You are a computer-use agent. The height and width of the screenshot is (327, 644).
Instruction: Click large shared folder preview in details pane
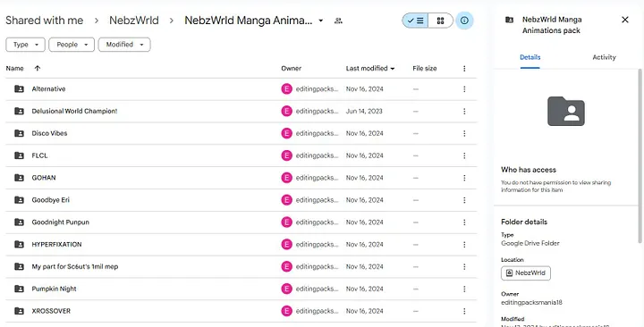(x=566, y=111)
